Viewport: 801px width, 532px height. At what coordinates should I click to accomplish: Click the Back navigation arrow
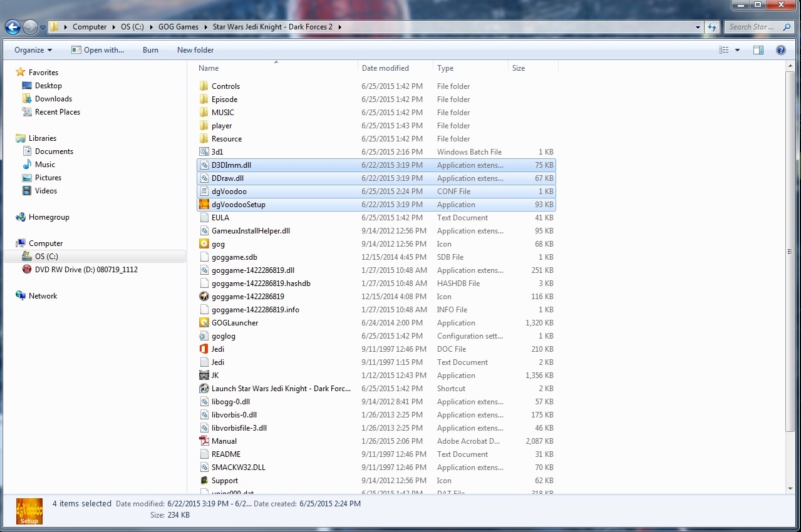(x=13, y=27)
